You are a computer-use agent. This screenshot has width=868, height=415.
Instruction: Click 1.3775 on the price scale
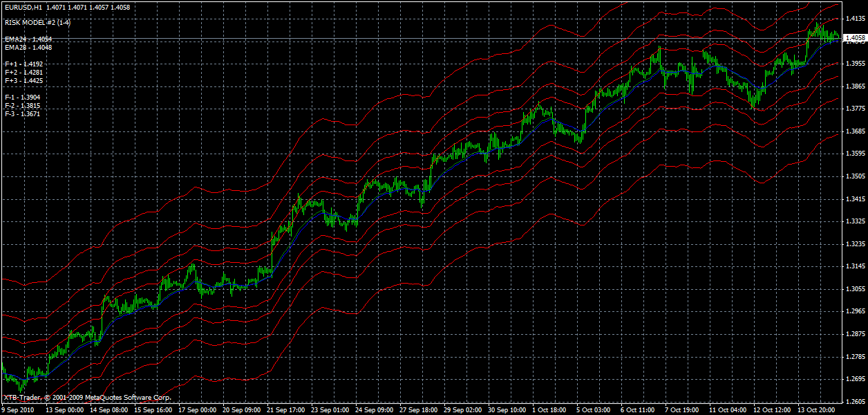856,109
